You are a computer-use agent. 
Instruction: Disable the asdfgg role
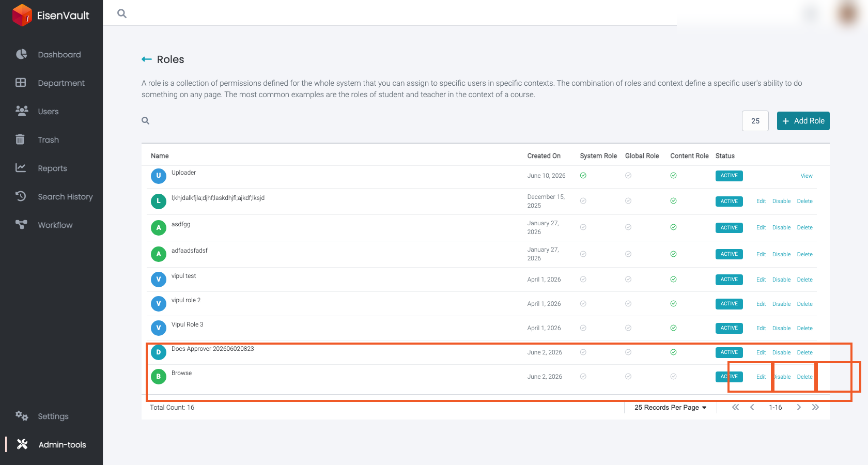[x=781, y=227]
